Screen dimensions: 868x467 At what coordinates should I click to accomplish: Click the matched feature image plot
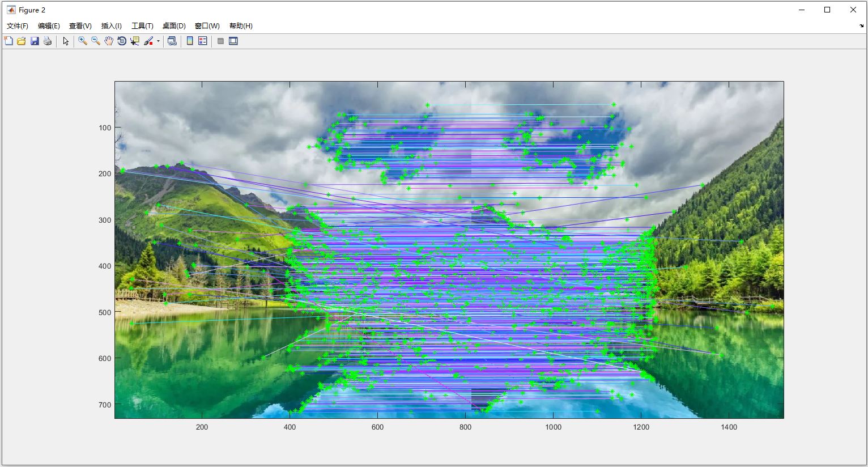tap(449, 250)
